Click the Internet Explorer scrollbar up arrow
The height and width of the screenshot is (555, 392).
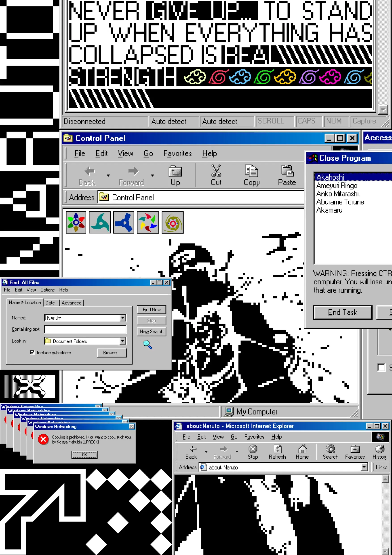385,479
